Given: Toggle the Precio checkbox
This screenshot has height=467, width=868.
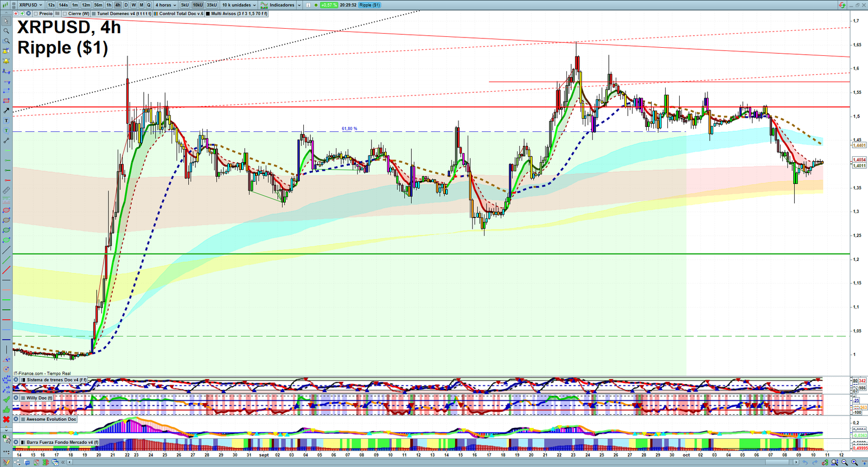Looking at the screenshot, I should 36,14.
